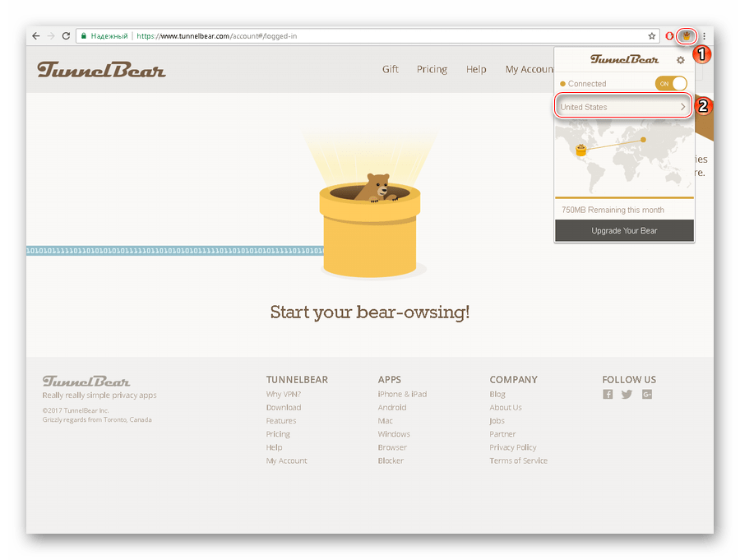Click the 750MB remaining data progress bar
This screenshot has height=560, width=740.
click(624, 197)
